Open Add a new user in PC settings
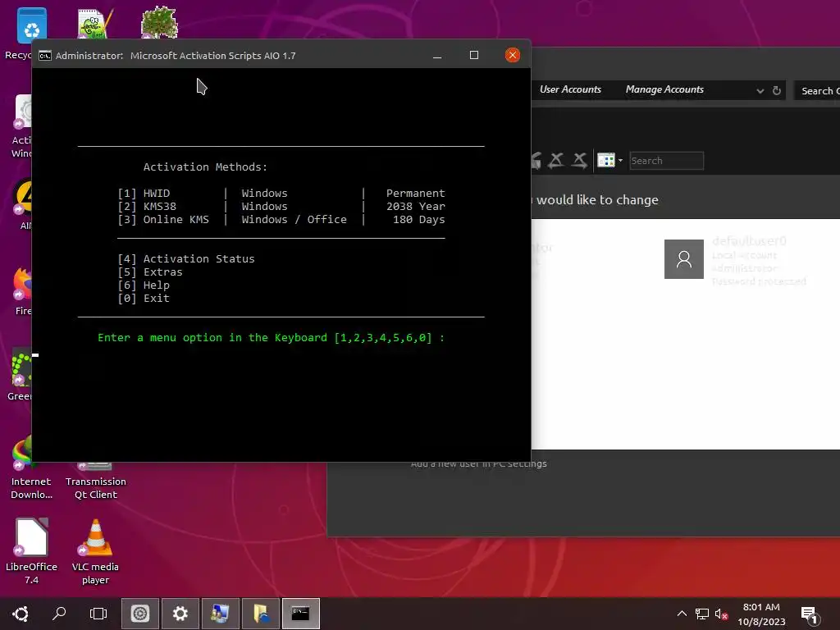Screen dimensions: 840x630 (479, 464)
